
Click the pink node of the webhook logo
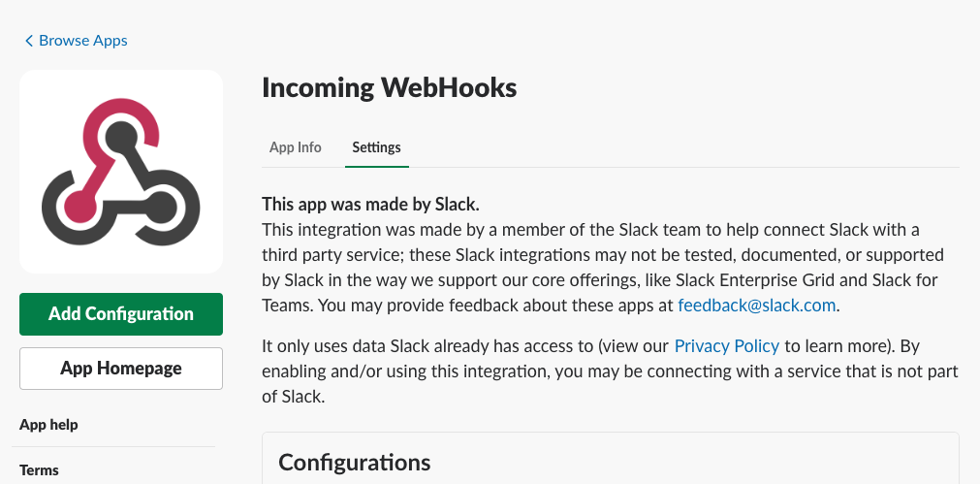click(81, 206)
